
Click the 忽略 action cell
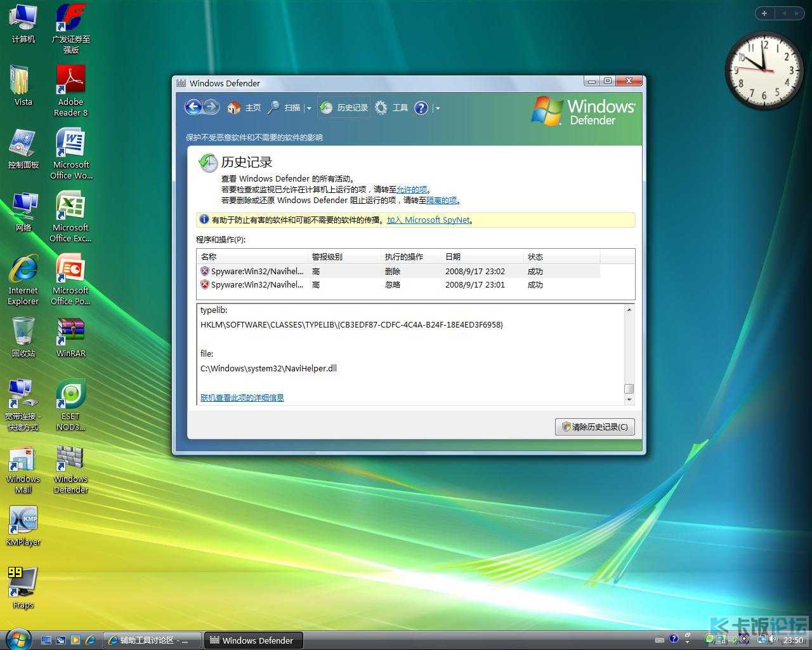393,284
